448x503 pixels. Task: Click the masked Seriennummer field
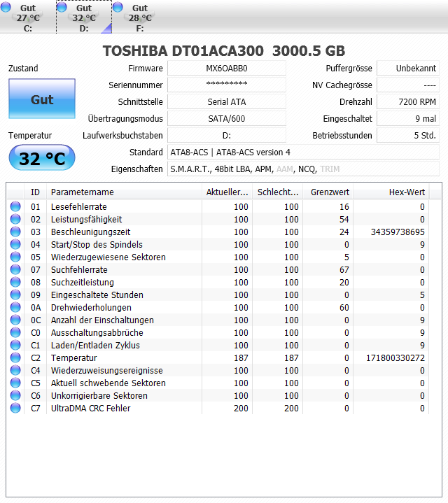pos(227,85)
